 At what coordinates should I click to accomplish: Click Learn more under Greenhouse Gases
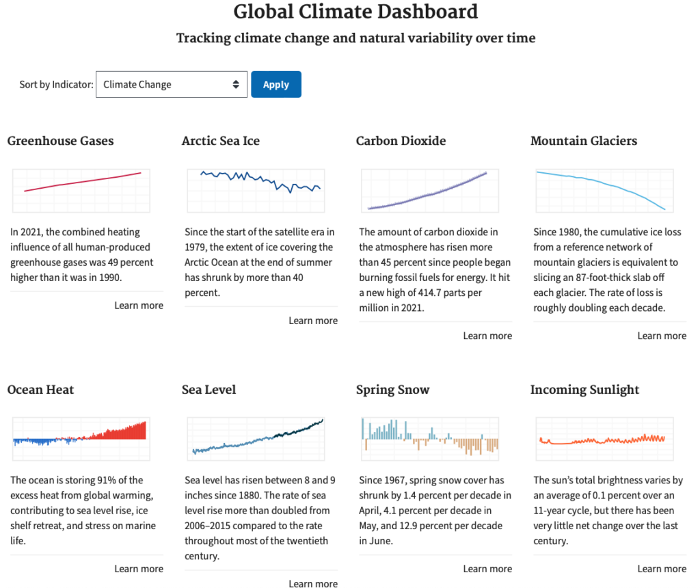139,306
